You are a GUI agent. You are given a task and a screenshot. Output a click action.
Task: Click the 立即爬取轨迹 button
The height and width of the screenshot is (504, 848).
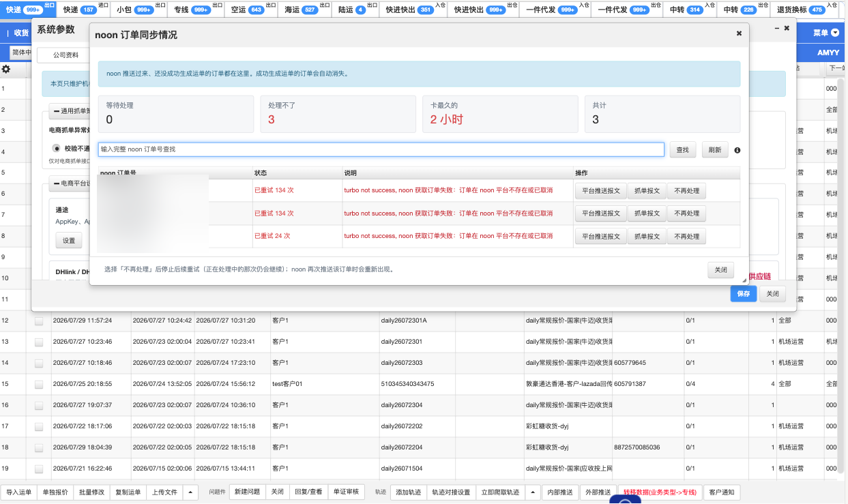500,492
